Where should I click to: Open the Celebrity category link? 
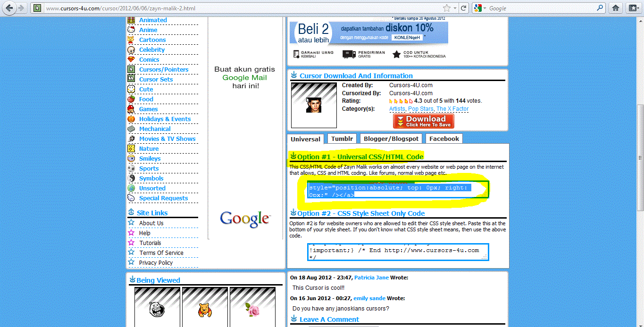pos(152,49)
